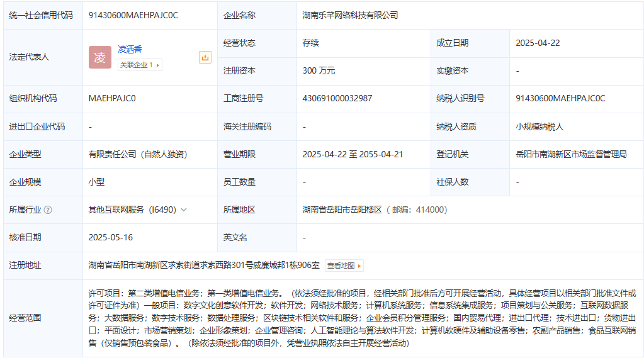Click the 查看地图 map button

tap(344, 266)
